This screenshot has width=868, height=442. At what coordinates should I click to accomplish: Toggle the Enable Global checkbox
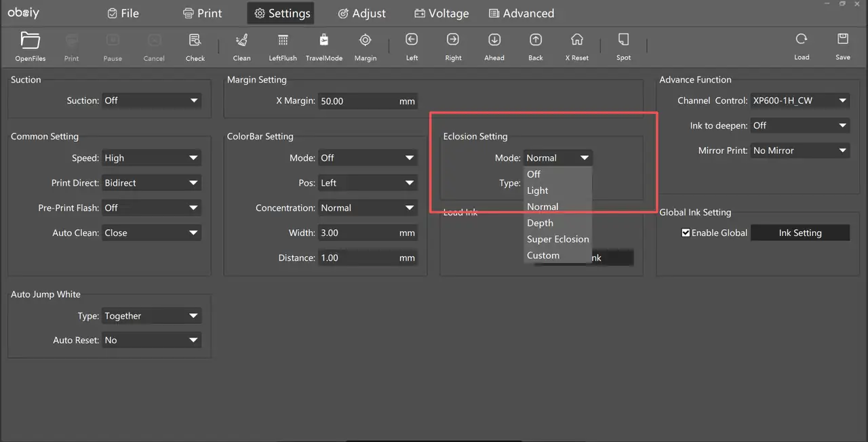click(x=686, y=233)
